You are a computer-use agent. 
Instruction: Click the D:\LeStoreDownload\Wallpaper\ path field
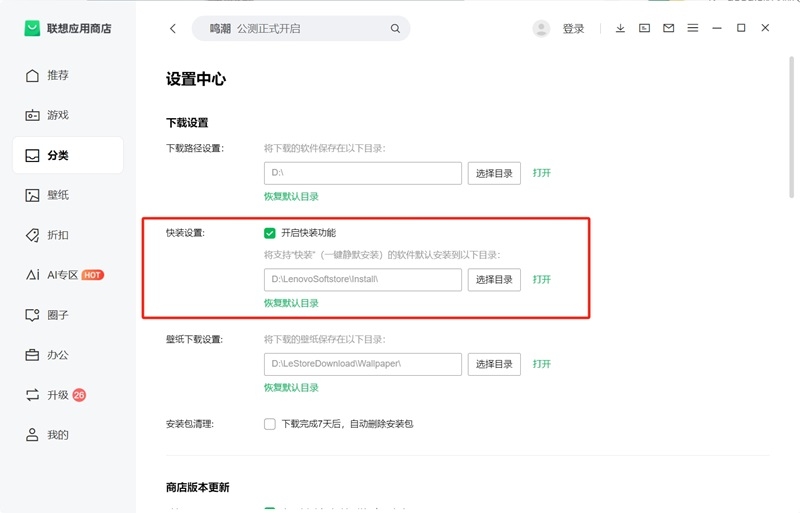coord(363,364)
